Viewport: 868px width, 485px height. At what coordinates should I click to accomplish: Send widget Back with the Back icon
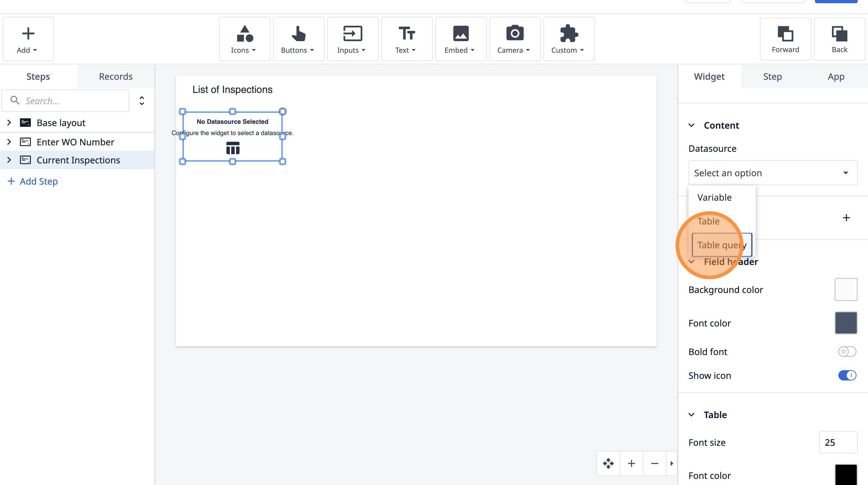pyautogui.click(x=839, y=39)
